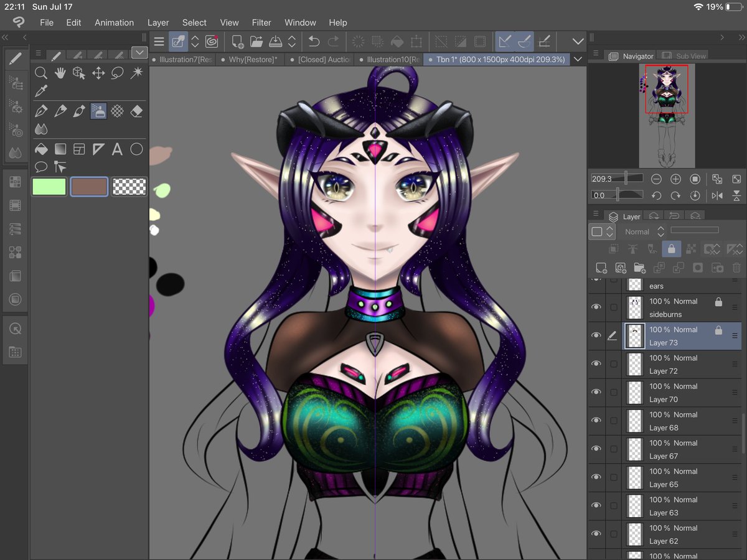This screenshot has width=747, height=560.
Task: Zoom out with navigator minus button
Action: (x=656, y=179)
